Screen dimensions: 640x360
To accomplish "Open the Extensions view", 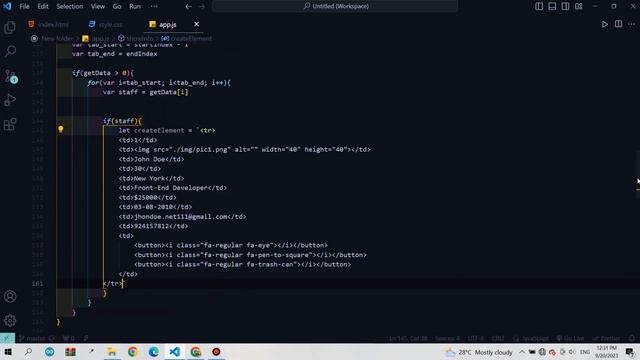I will point(10,124).
